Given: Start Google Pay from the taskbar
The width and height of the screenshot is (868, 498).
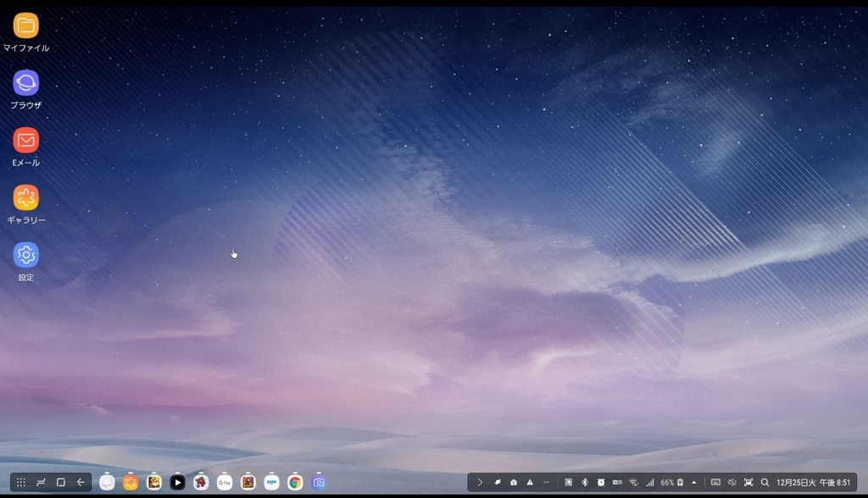Looking at the screenshot, I should tap(224, 482).
